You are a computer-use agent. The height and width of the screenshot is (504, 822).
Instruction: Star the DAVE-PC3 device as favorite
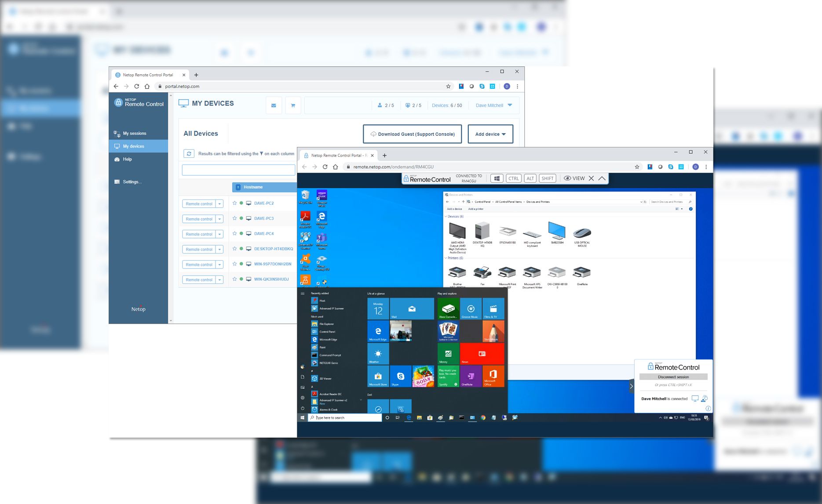[234, 218]
